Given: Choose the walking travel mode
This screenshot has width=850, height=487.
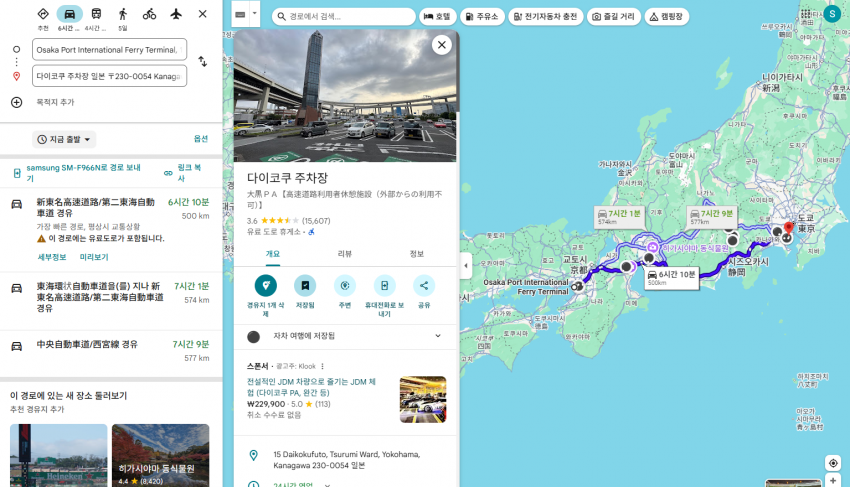Looking at the screenshot, I should (123, 14).
